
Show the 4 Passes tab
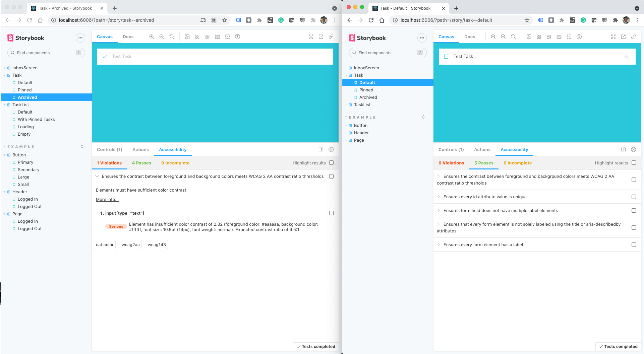141,163
